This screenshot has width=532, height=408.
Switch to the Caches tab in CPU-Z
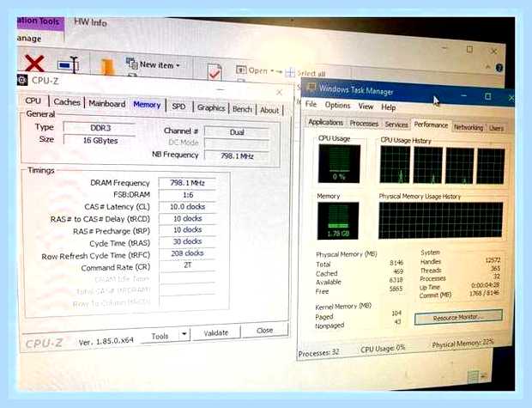click(x=67, y=102)
